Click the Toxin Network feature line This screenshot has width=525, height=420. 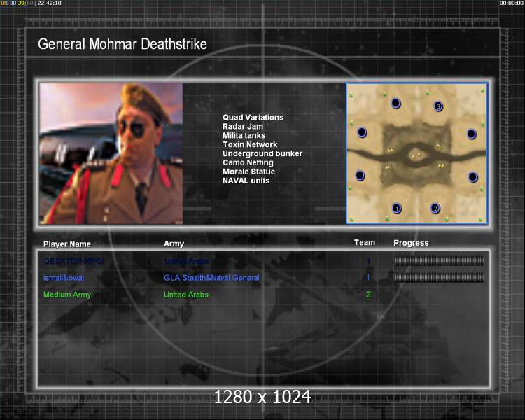tap(250, 145)
